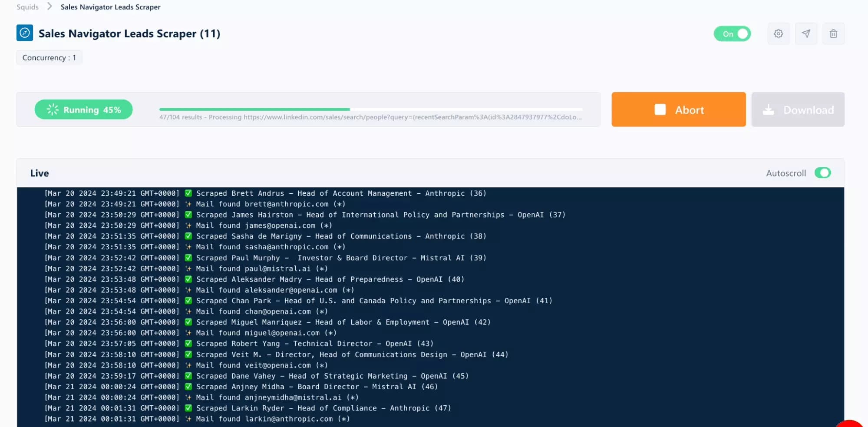Click the Concurrency : 1 badge
This screenshot has height=427, width=868.
(49, 57)
